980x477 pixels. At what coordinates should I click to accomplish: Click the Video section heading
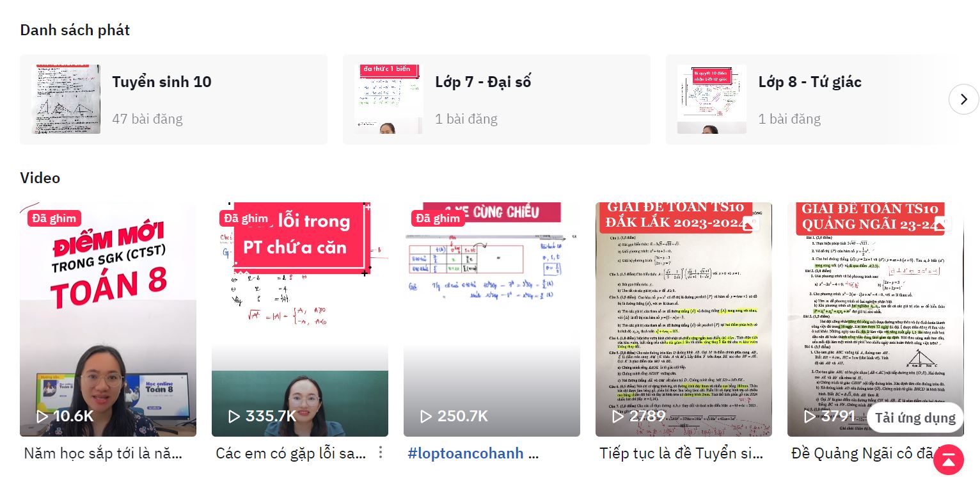(40, 178)
